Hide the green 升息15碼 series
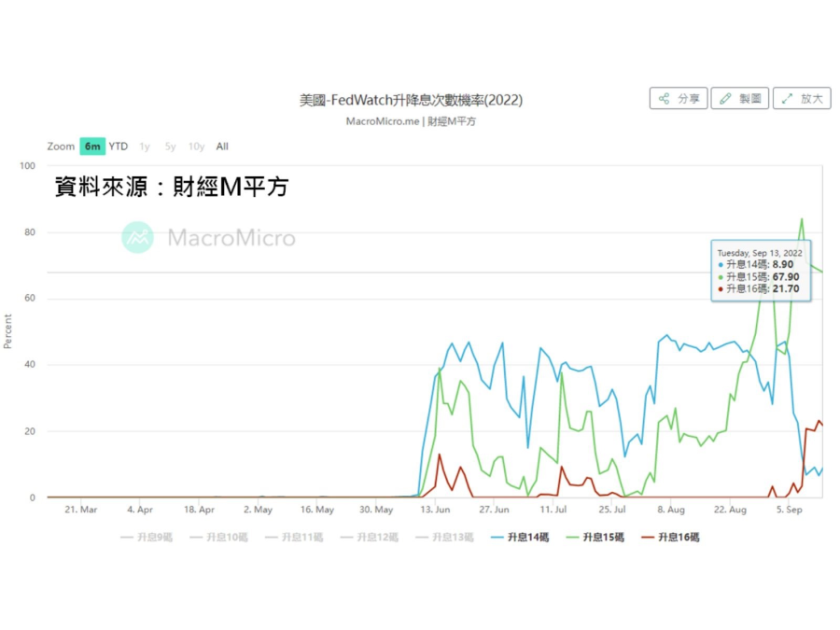Image resolution: width=840 pixels, height=630 pixels. 595,538
